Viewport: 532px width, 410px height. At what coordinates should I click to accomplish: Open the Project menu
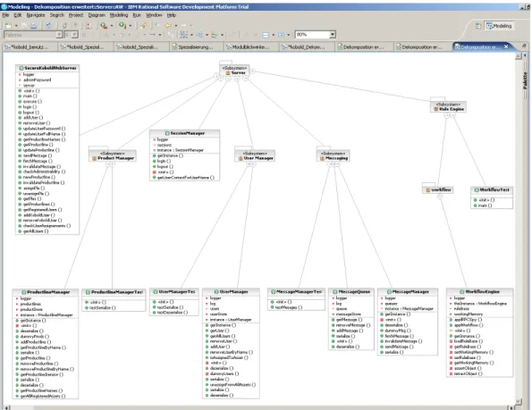coord(76,15)
